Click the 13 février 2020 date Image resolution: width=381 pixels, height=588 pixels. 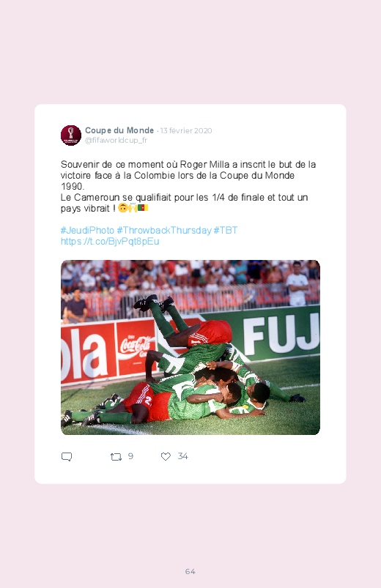click(186, 131)
